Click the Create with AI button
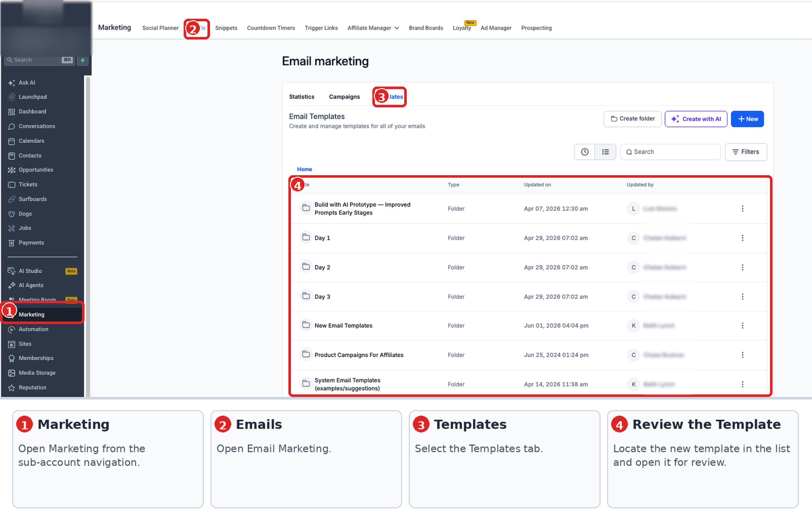 (696, 119)
